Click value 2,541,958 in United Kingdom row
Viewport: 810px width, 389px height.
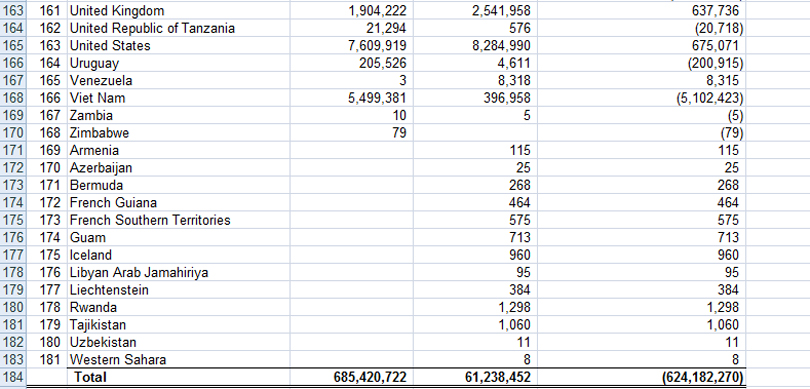point(475,10)
